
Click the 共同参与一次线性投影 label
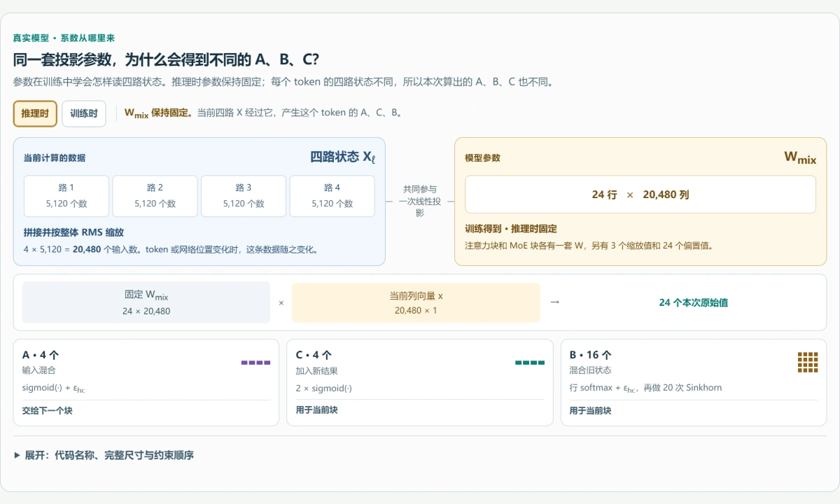click(x=420, y=201)
